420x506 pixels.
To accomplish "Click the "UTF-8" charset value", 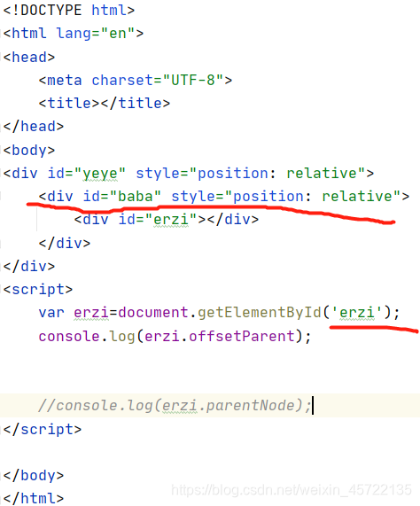I will (193, 80).
